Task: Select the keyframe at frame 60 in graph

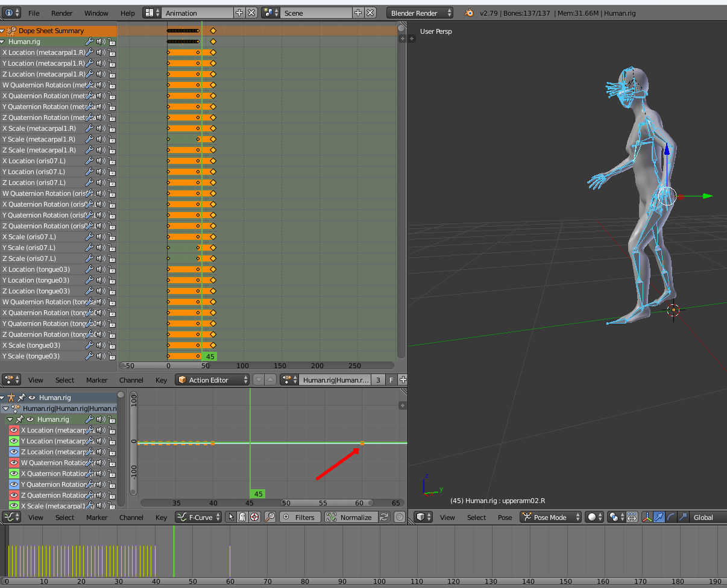Action: pyautogui.click(x=362, y=443)
